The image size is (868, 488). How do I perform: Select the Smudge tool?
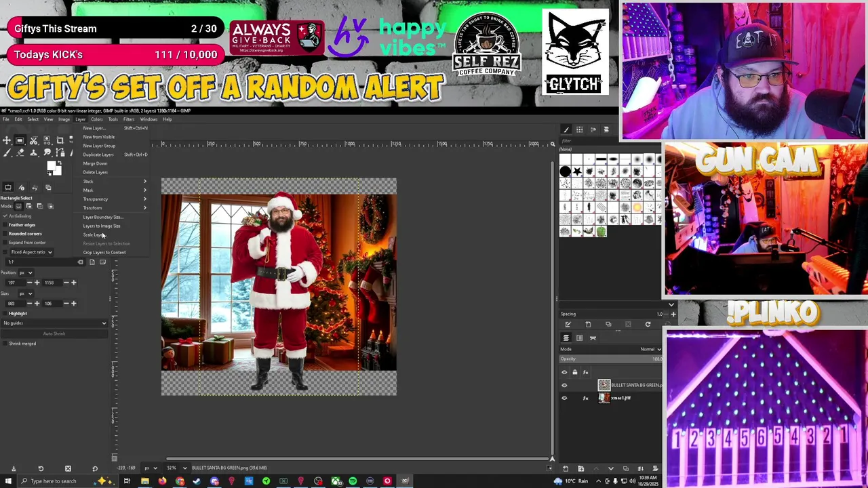(47, 152)
